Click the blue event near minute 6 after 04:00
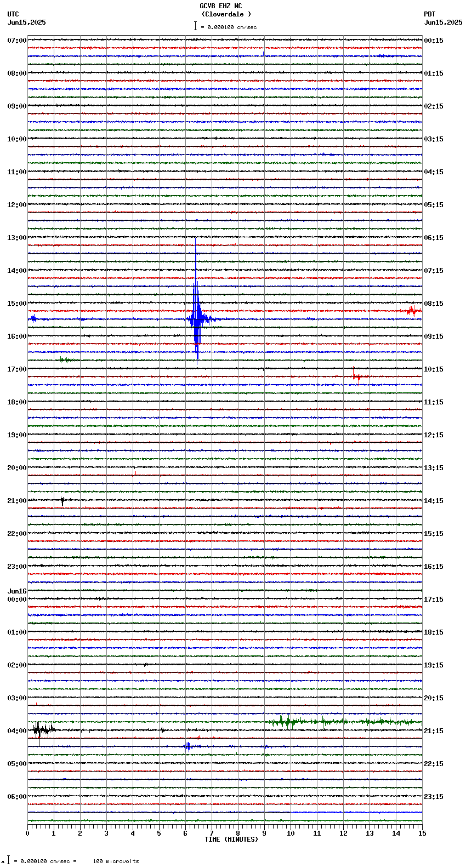This screenshot has width=466, height=868. [187, 746]
